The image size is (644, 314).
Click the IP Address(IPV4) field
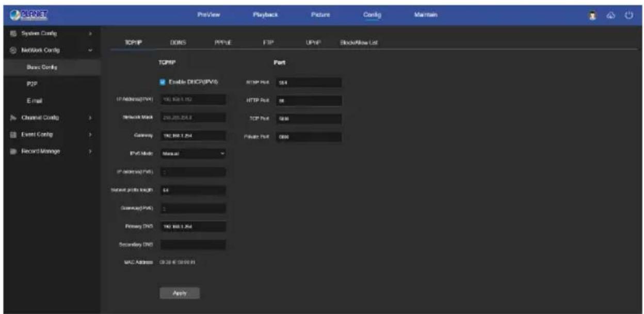coord(193,100)
